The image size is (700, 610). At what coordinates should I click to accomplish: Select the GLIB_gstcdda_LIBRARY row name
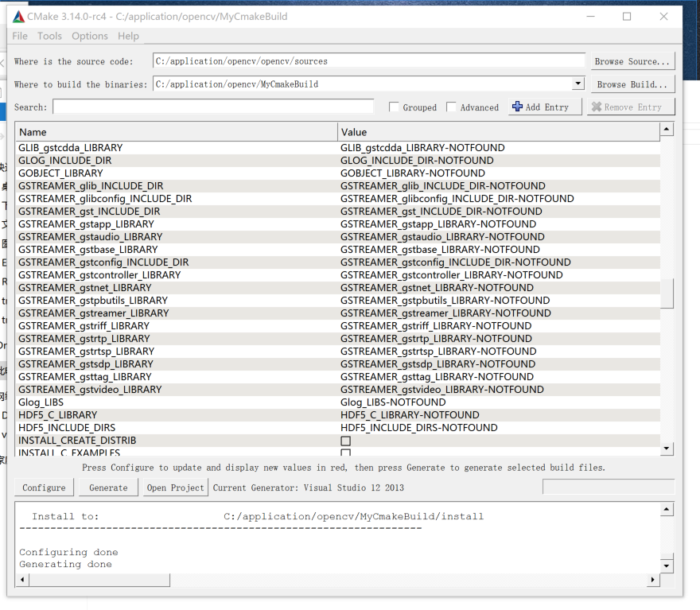pyautogui.click(x=71, y=148)
